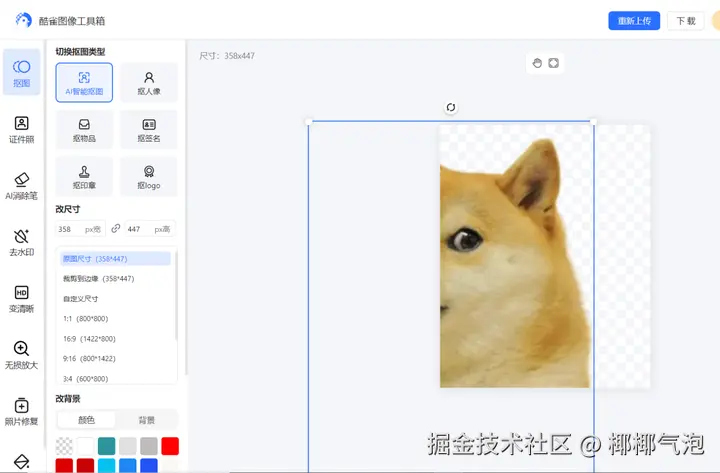The width and height of the screenshot is (720, 473).
Task: Pick the teal background swatch
Action: click(107, 446)
